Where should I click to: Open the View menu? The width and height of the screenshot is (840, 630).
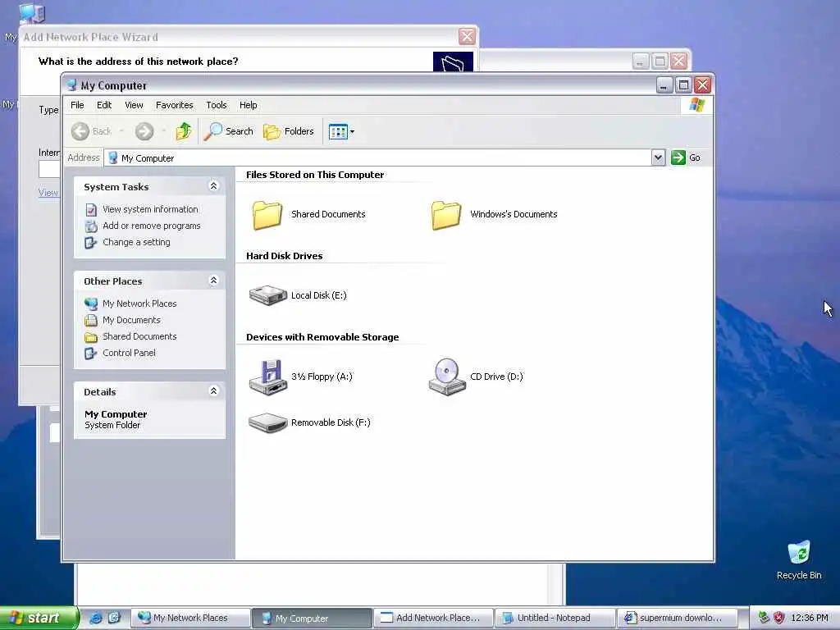pyautogui.click(x=134, y=105)
